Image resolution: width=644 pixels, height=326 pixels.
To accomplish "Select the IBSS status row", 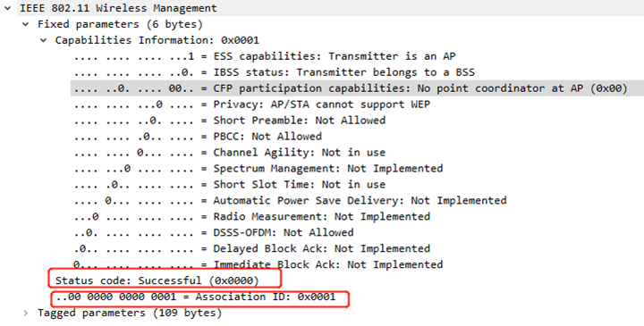I will [x=275, y=72].
